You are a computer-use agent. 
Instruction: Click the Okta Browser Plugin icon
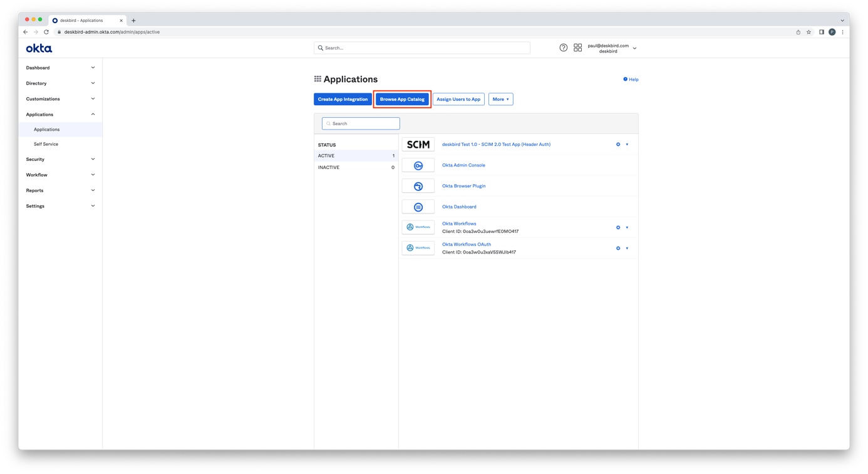click(x=418, y=186)
